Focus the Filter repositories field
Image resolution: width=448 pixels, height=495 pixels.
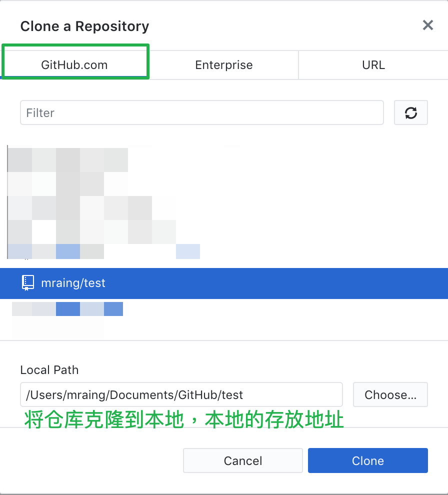[x=202, y=112]
